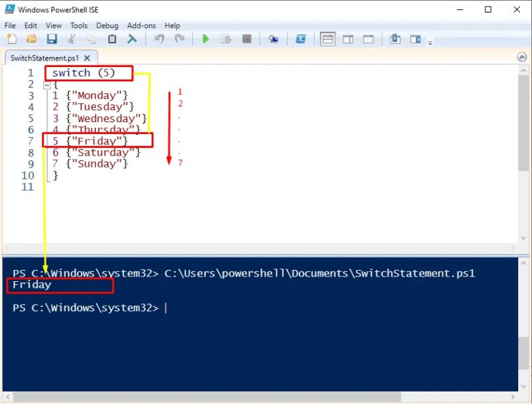Minimize the PowerShell ISE window
Screen dimensions: 532x404
click(460, 9)
